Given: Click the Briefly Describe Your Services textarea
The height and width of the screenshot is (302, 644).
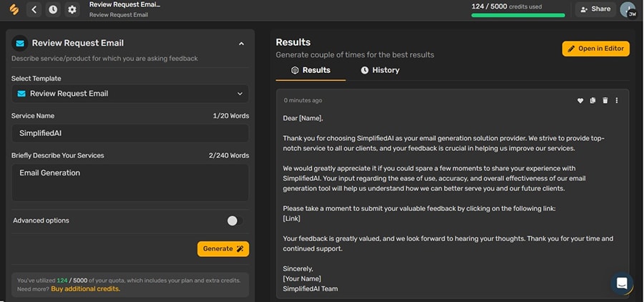Looking at the screenshot, I should tap(130, 182).
